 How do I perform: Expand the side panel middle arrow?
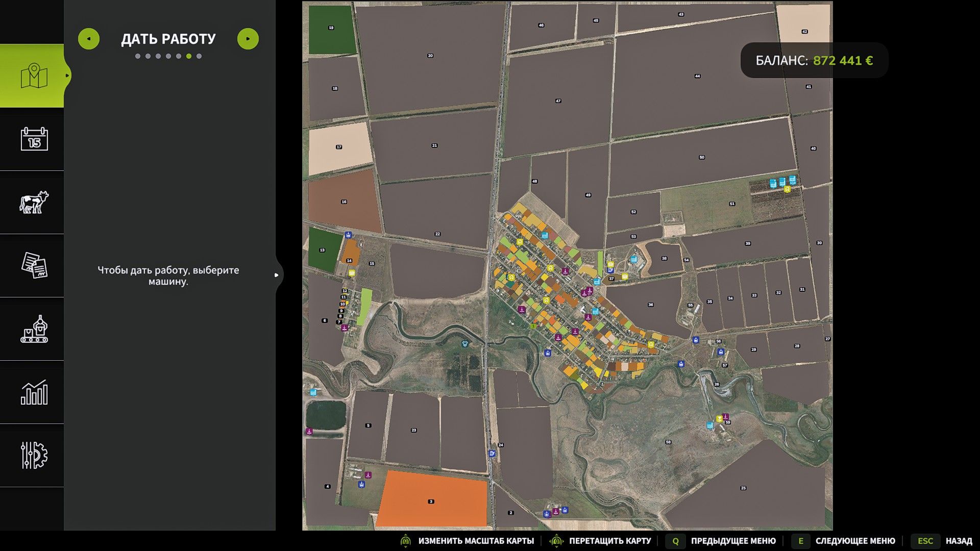click(276, 275)
